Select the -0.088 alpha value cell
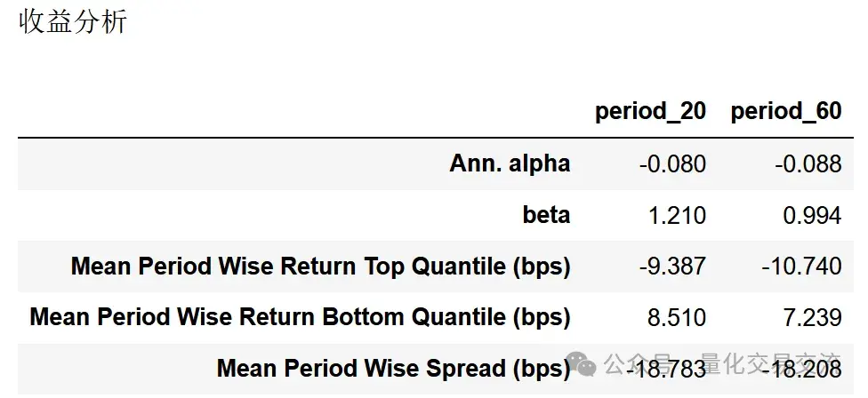 point(808,164)
